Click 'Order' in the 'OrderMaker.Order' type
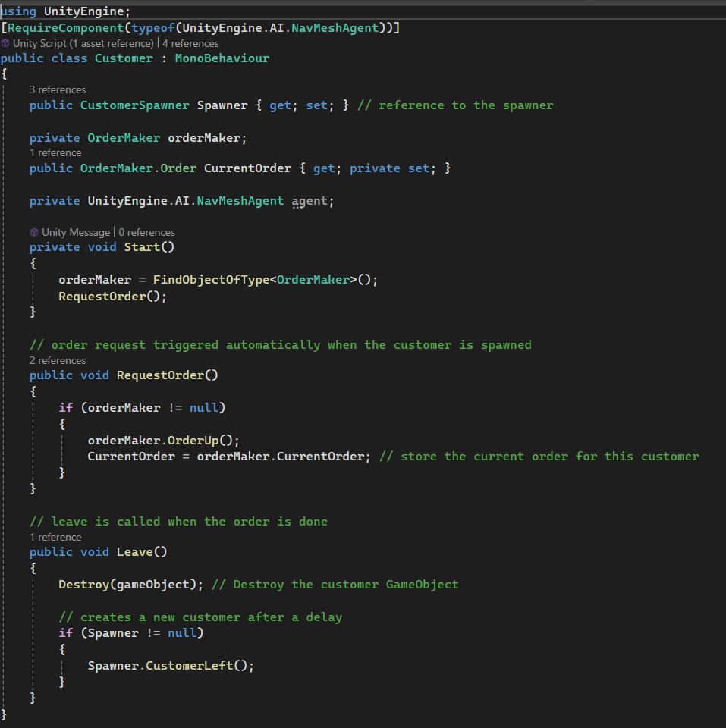 coord(178,168)
